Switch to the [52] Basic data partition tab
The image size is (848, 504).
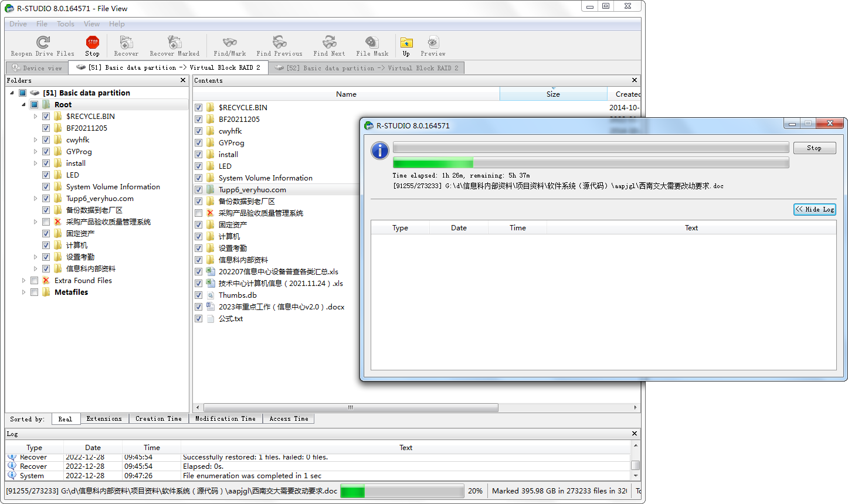367,68
